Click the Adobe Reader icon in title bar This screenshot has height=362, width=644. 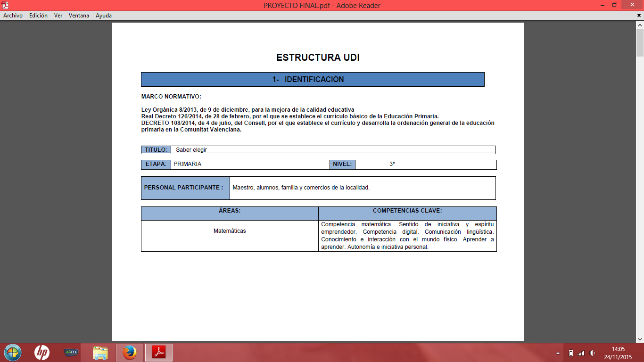(x=5, y=5)
